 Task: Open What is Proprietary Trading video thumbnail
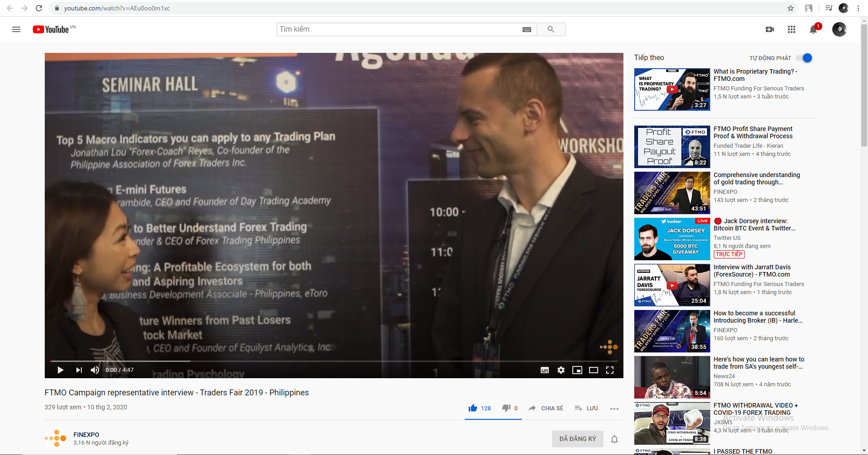coord(672,89)
